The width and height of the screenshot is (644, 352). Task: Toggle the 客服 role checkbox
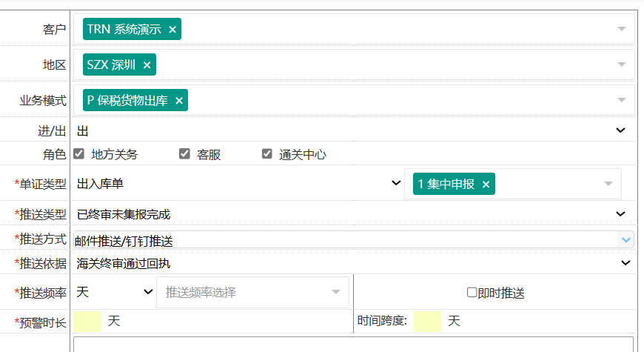tap(185, 154)
